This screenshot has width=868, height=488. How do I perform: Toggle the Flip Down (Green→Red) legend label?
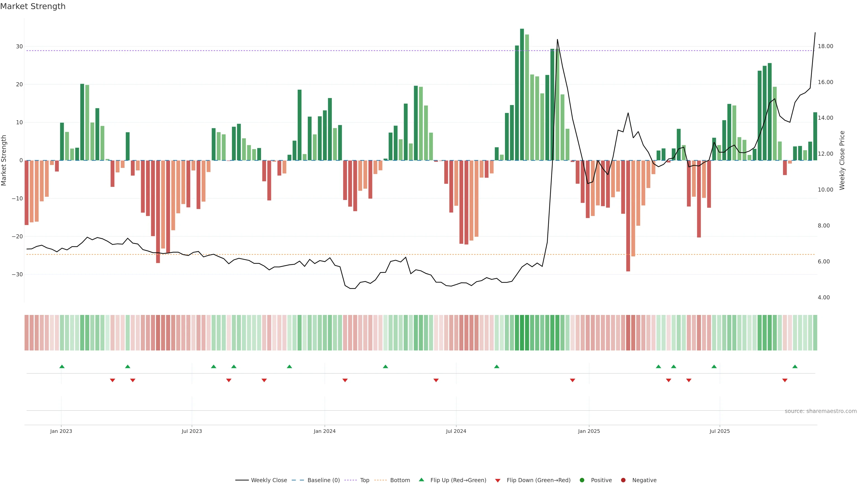click(538, 480)
